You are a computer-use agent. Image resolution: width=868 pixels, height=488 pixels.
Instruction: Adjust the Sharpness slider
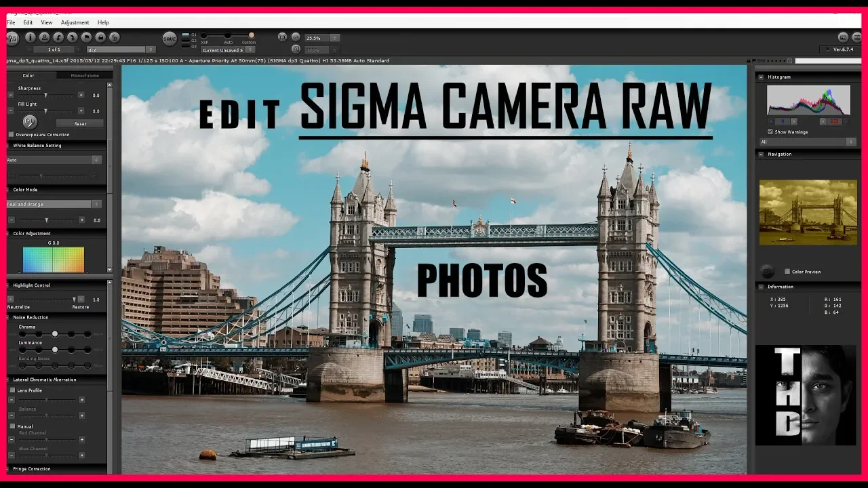[46, 96]
